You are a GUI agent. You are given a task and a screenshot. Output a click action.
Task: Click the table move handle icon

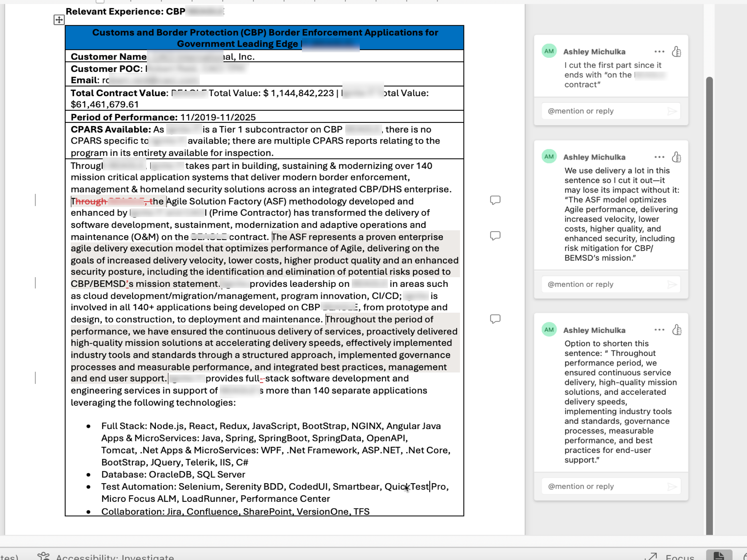(59, 20)
